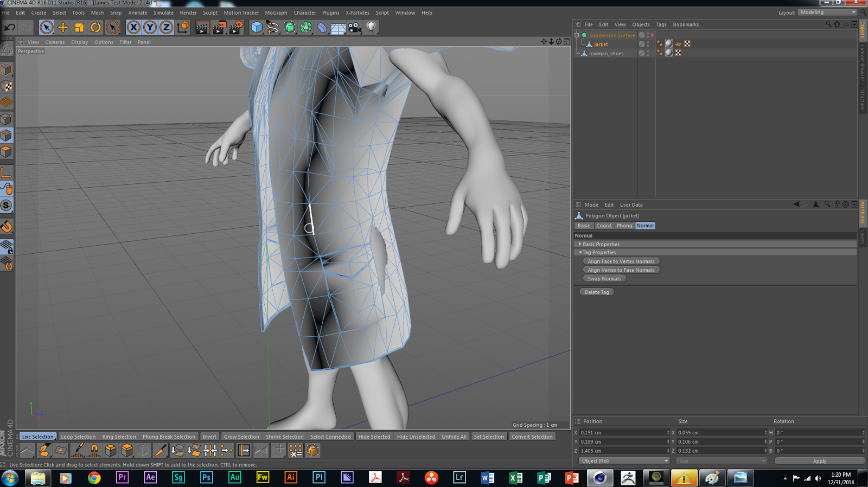
Task: Click the Normal tag icon on jacket row
Action: (678, 44)
